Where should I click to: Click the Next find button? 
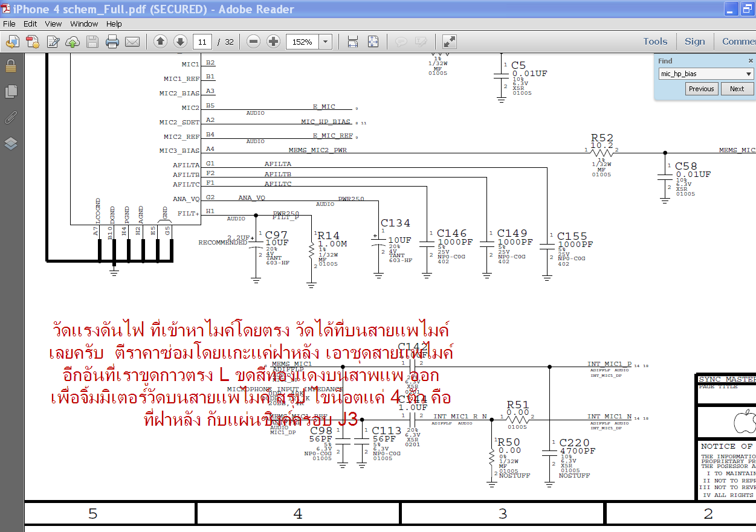pyautogui.click(x=737, y=89)
